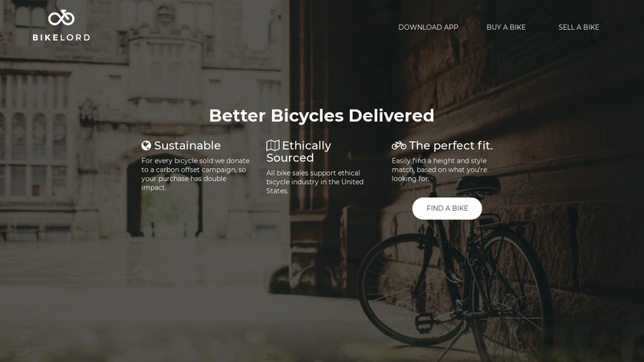Click the bicycle saddle in the background photo
This screenshot has height=362, width=644.
click(x=478, y=186)
